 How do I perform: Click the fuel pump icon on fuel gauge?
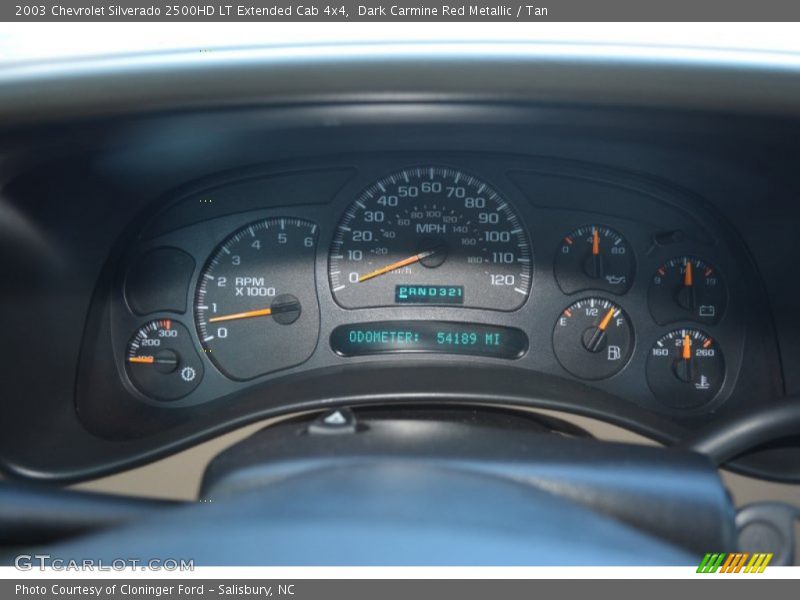[614, 353]
